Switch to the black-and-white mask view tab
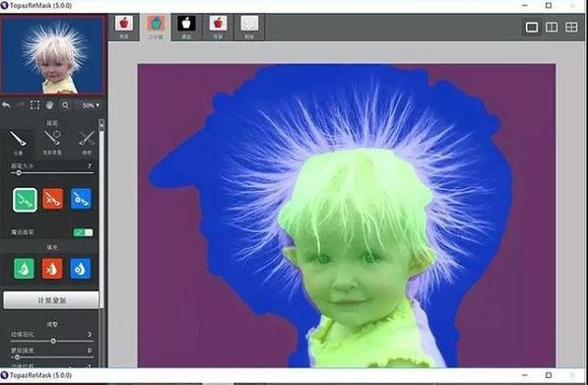The width and height of the screenshot is (588, 385). (186, 27)
